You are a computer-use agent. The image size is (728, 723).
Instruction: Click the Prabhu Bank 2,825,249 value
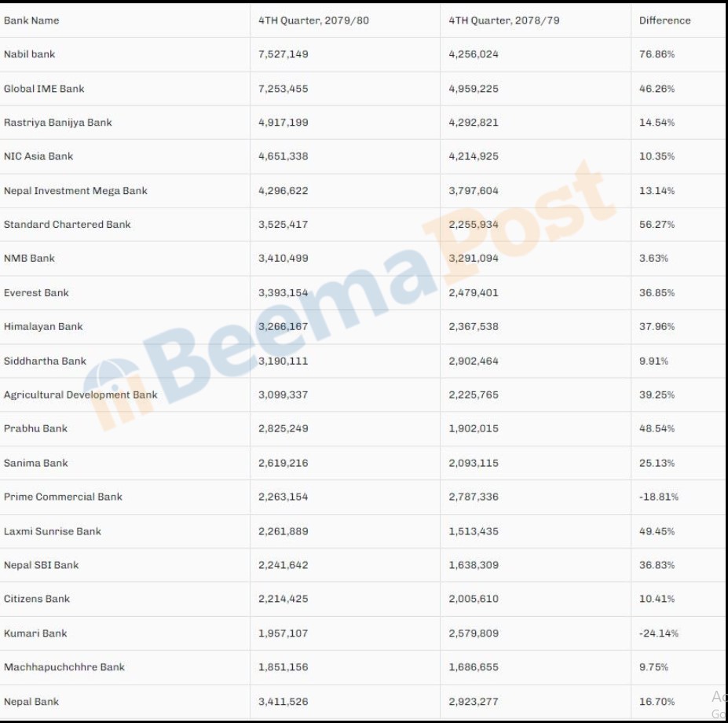(284, 429)
